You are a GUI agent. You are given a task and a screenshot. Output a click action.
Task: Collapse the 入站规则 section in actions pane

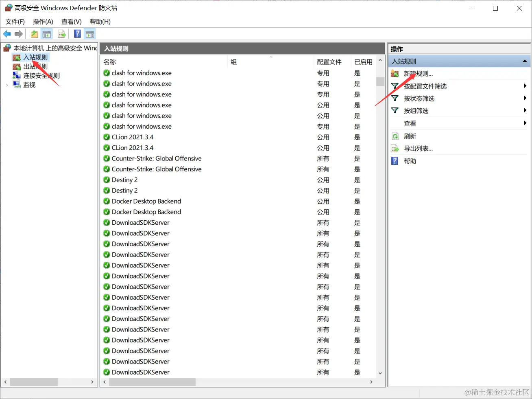[525, 61]
